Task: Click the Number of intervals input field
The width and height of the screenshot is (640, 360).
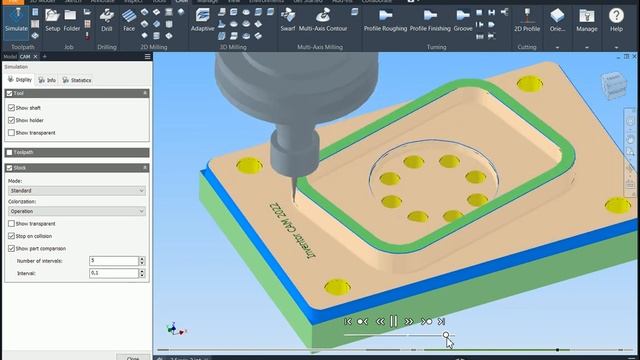Action: point(114,261)
